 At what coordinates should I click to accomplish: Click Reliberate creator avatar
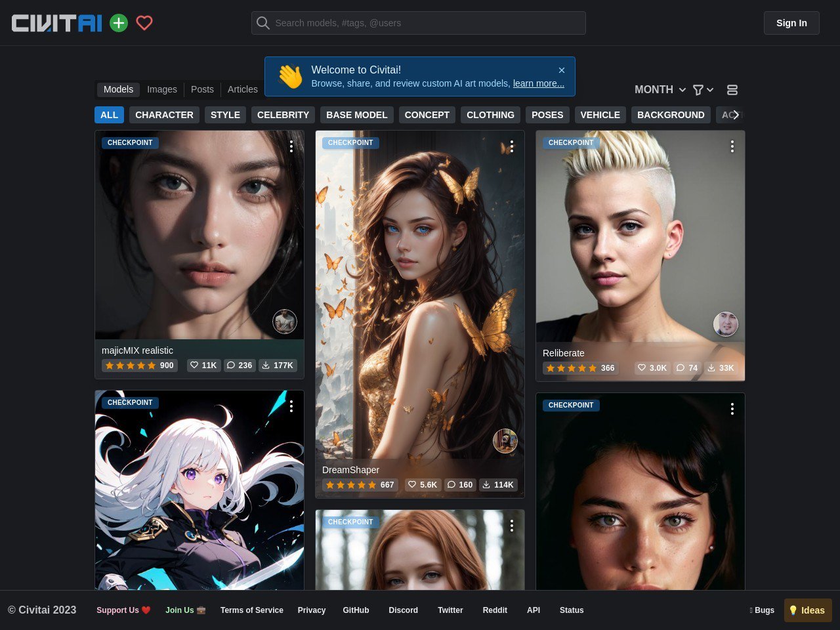pos(726,324)
